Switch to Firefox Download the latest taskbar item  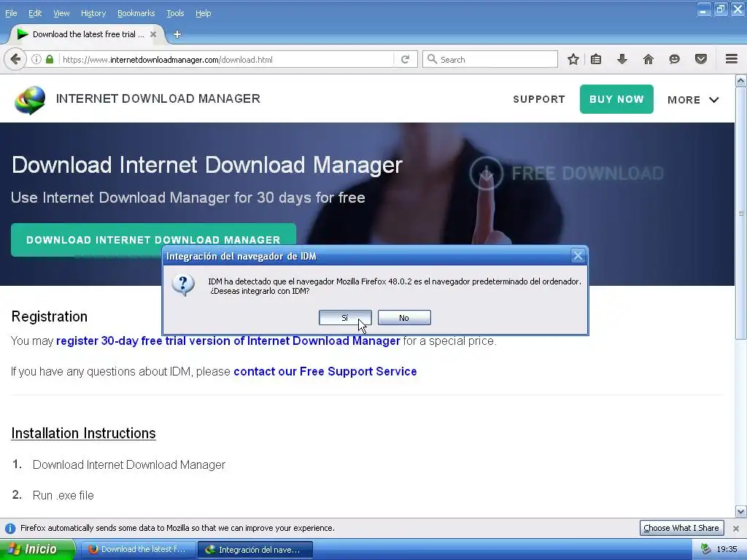pos(138,549)
